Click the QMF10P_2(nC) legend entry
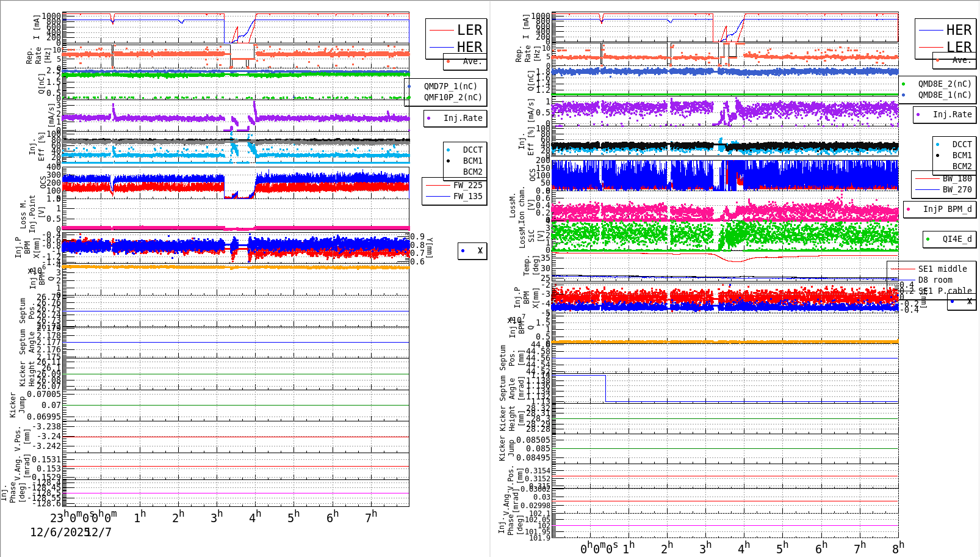Viewport: 980px width, 557px height. tap(453, 97)
